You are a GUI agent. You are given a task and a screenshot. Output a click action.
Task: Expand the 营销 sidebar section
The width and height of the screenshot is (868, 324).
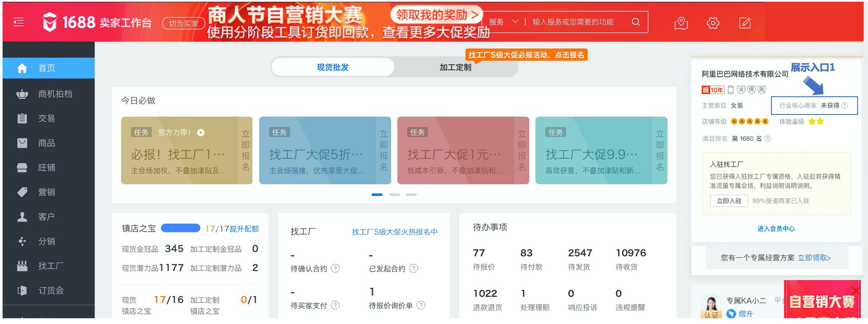[47, 192]
